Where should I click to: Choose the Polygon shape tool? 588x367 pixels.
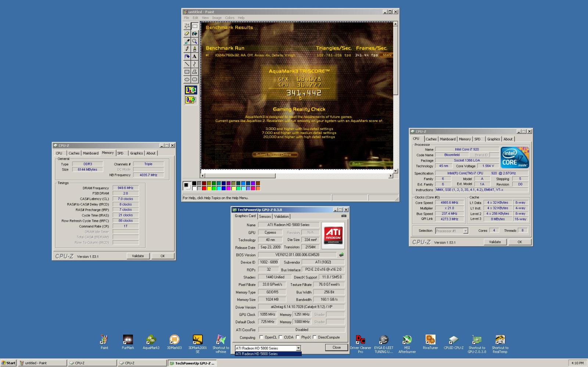pyautogui.click(x=194, y=72)
